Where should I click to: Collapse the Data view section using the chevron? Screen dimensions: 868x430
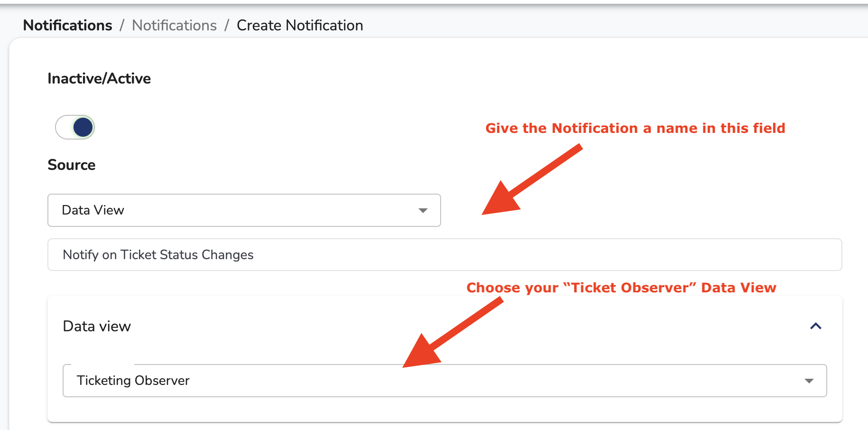(815, 326)
